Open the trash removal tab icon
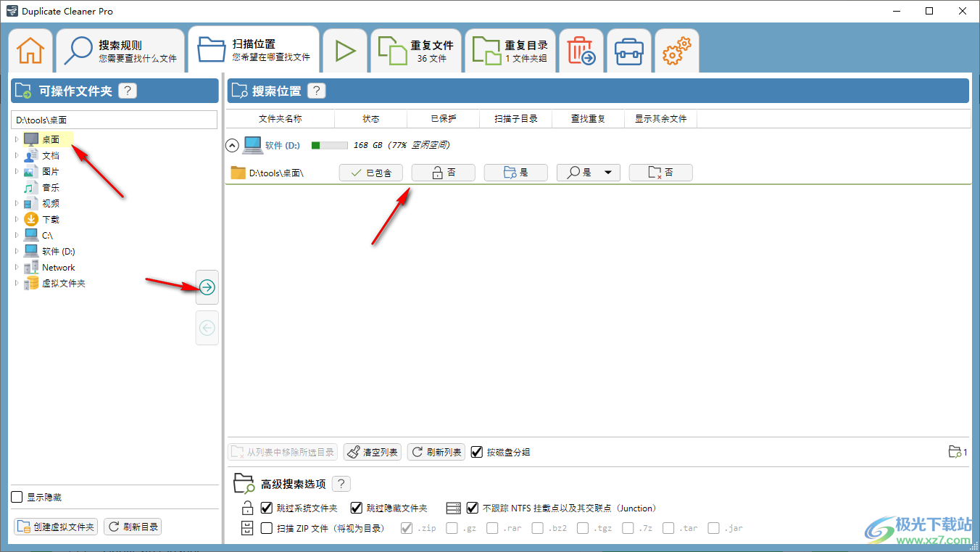 581,51
